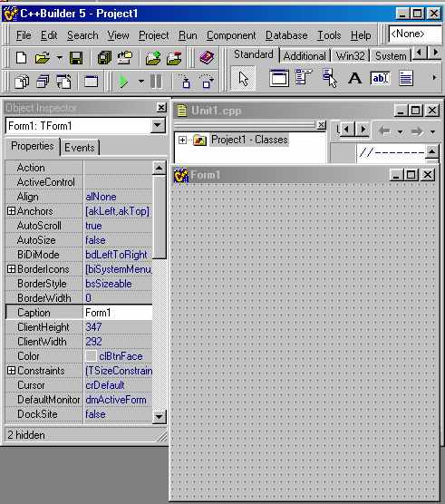This screenshot has width=445, height=504.
Task: Expand the Anchors property
Action: [11, 211]
